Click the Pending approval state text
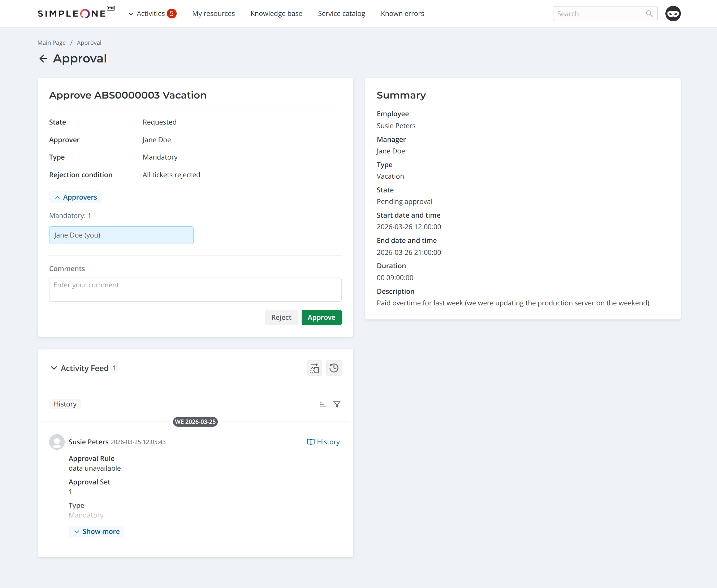Screen dimensions: 717x588 405,201
